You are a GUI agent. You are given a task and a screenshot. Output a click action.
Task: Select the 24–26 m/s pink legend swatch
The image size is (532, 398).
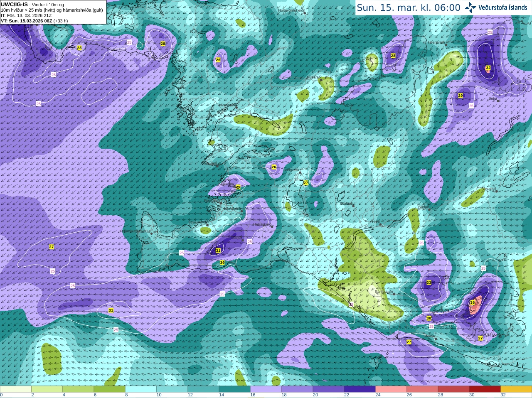(x=391, y=389)
